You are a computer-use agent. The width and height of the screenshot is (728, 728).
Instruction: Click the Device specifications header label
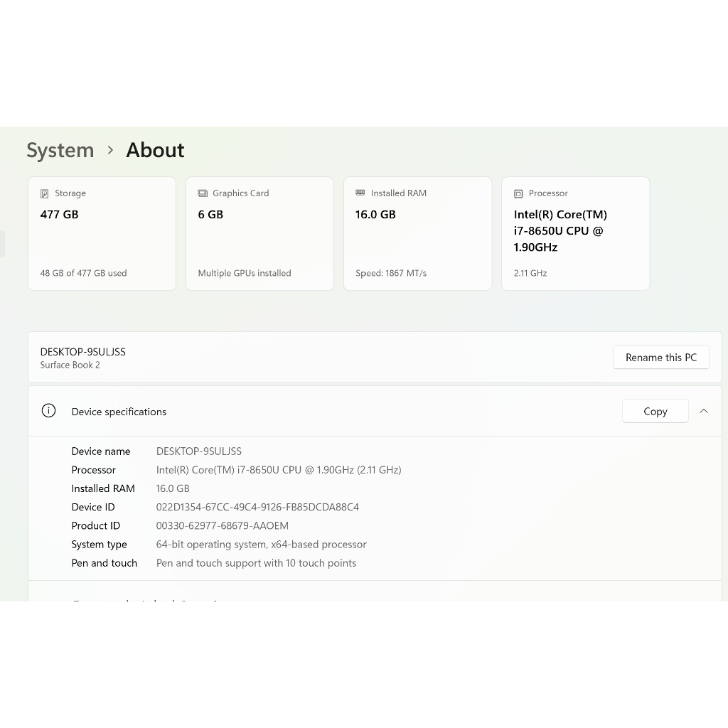click(119, 412)
